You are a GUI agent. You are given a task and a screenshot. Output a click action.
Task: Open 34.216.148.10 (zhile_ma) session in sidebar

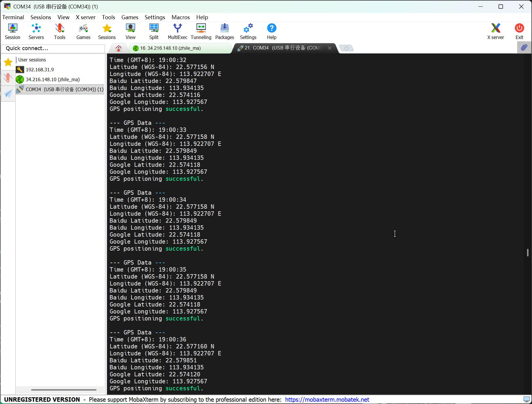[53, 79]
